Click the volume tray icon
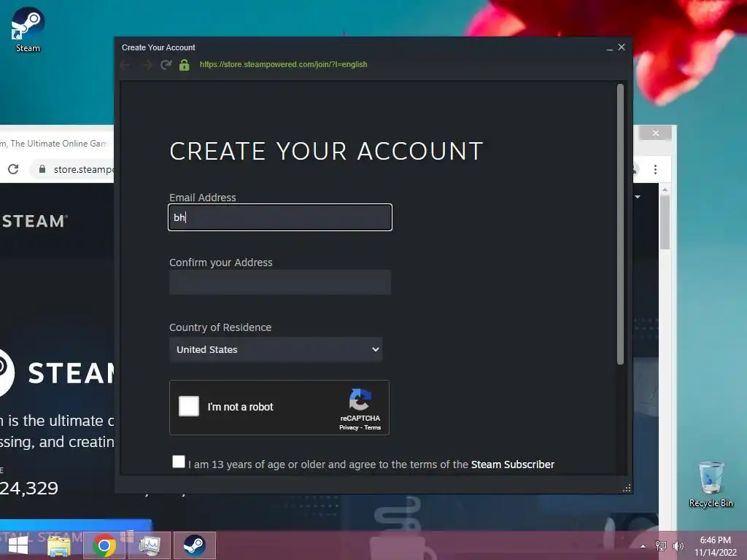 pyautogui.click(x=678, y=546)
